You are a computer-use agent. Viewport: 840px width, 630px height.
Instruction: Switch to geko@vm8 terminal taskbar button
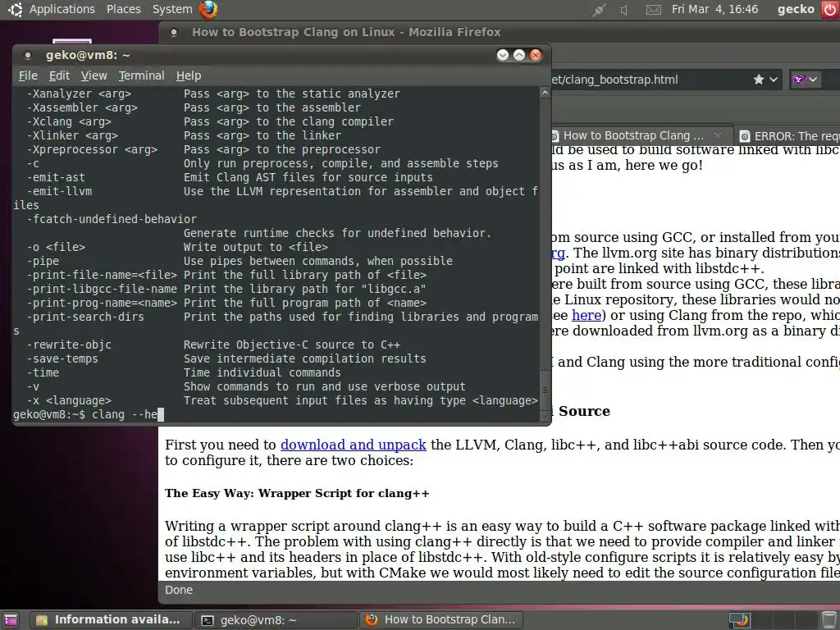point(275,620)
